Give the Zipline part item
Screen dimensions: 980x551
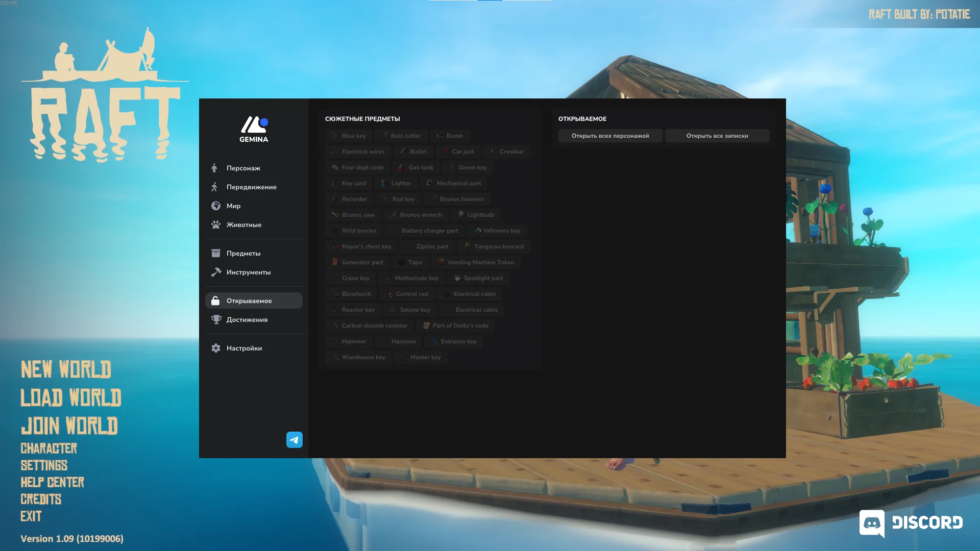(427, 246)
